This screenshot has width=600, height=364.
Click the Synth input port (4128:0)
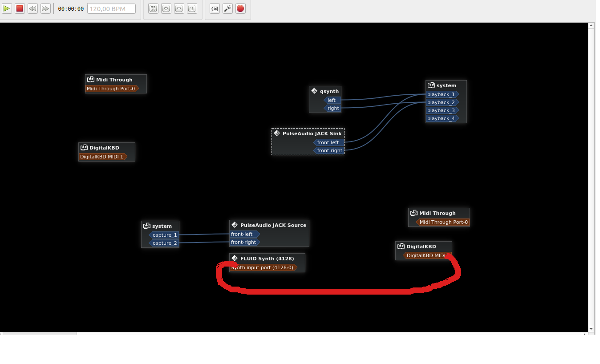click(264, 267)
